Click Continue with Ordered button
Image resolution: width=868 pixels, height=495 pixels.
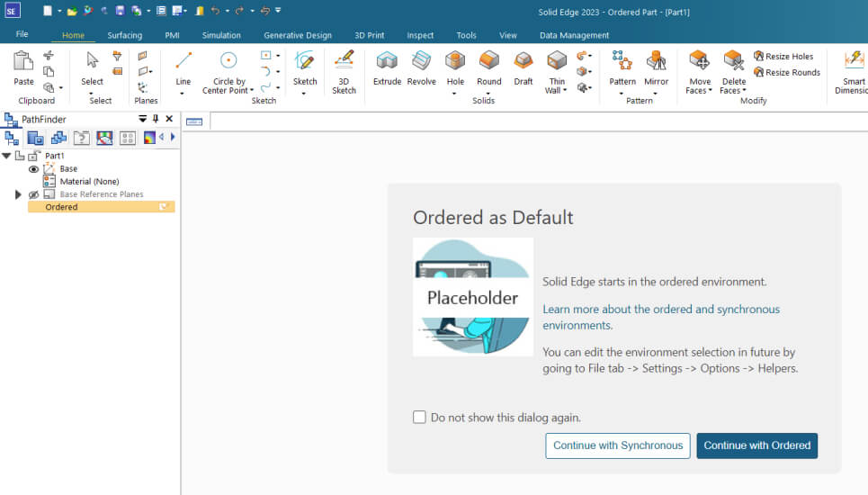click(756, 445)
